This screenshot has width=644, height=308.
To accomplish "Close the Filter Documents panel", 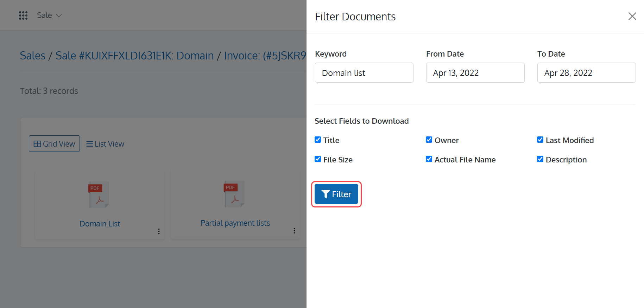I will [x=632, y=16].
